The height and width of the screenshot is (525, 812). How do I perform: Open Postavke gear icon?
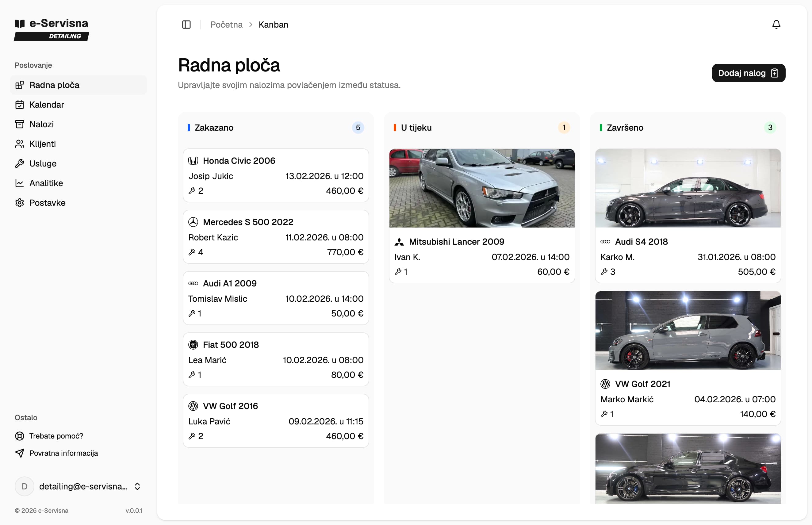tap(20, 203)
